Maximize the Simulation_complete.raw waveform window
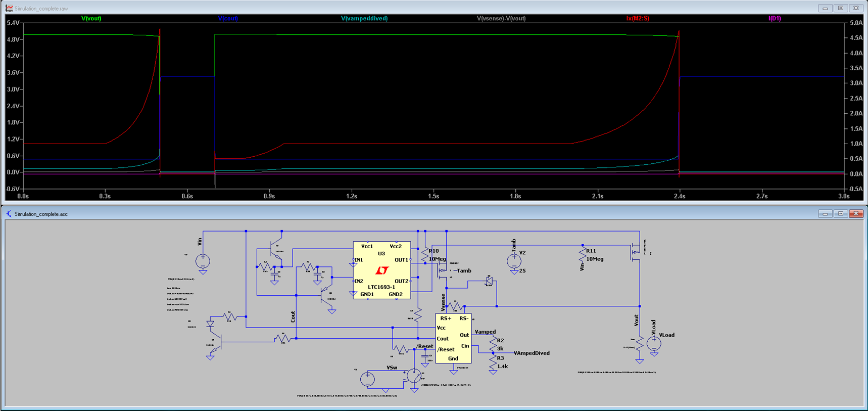Viewport: 868px width, 411px height. pos(841,8)
